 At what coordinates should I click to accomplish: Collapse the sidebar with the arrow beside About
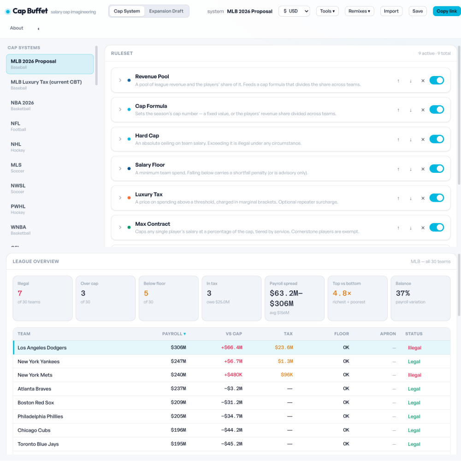coord(39,29)
